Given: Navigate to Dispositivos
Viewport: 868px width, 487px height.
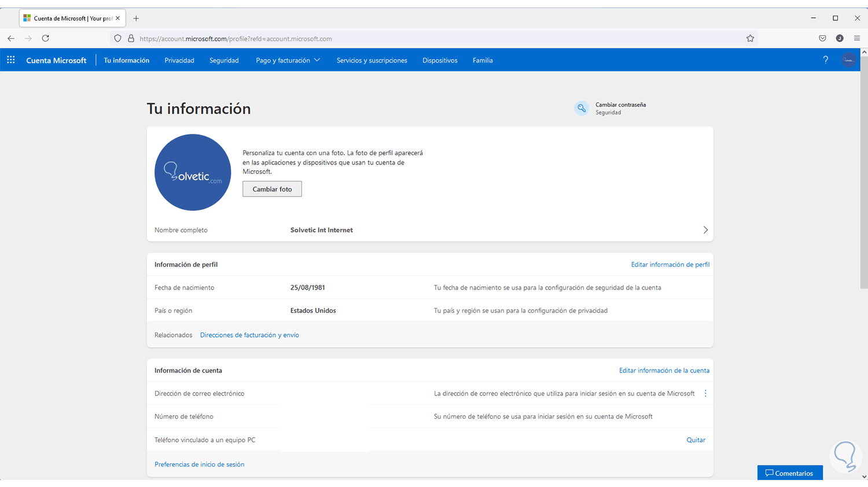Looking at the screenshot, I should 440,60.
